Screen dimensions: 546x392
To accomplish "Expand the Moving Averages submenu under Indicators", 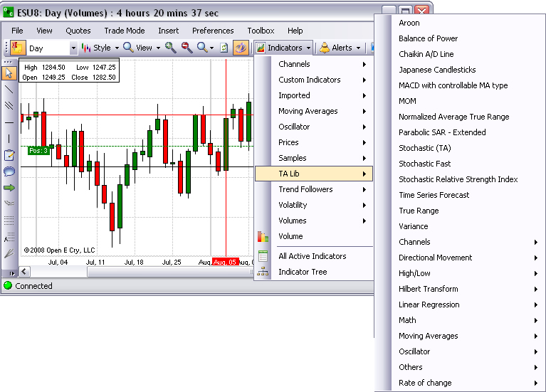I will [314, 111].
